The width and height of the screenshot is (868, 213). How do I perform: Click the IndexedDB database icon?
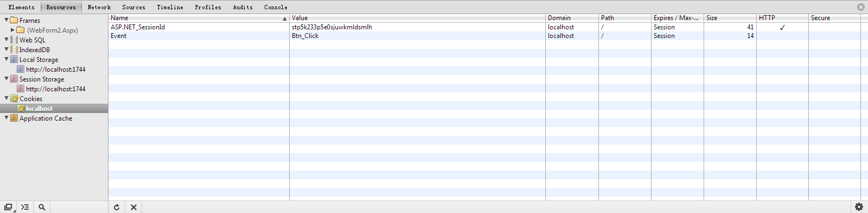[x=14, y=49]
